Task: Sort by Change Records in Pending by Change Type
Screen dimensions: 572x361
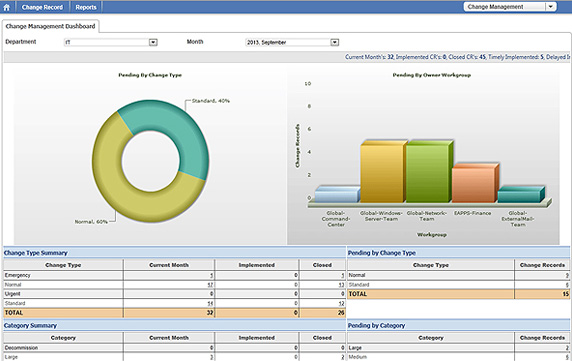Action: coord(542,265)
